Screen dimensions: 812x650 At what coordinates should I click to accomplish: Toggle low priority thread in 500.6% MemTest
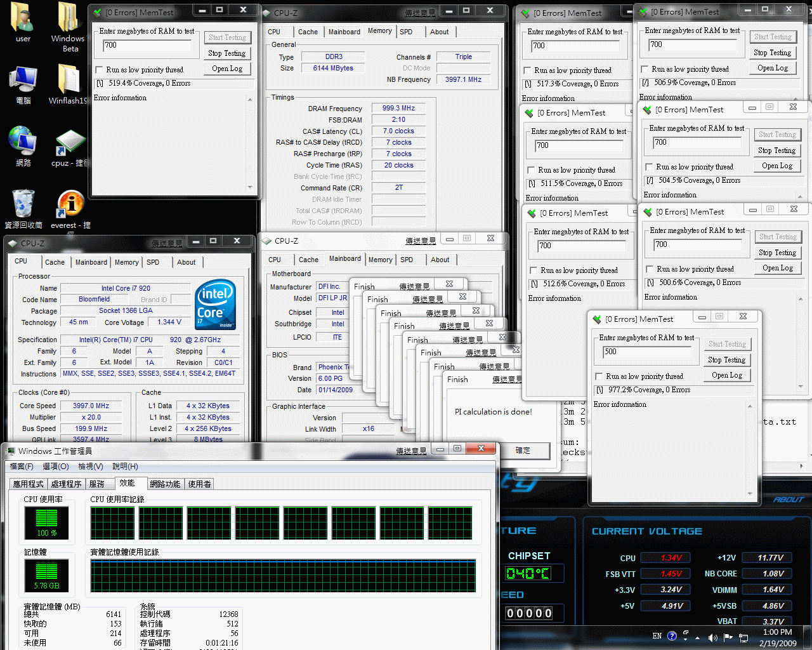click(650, 269)
